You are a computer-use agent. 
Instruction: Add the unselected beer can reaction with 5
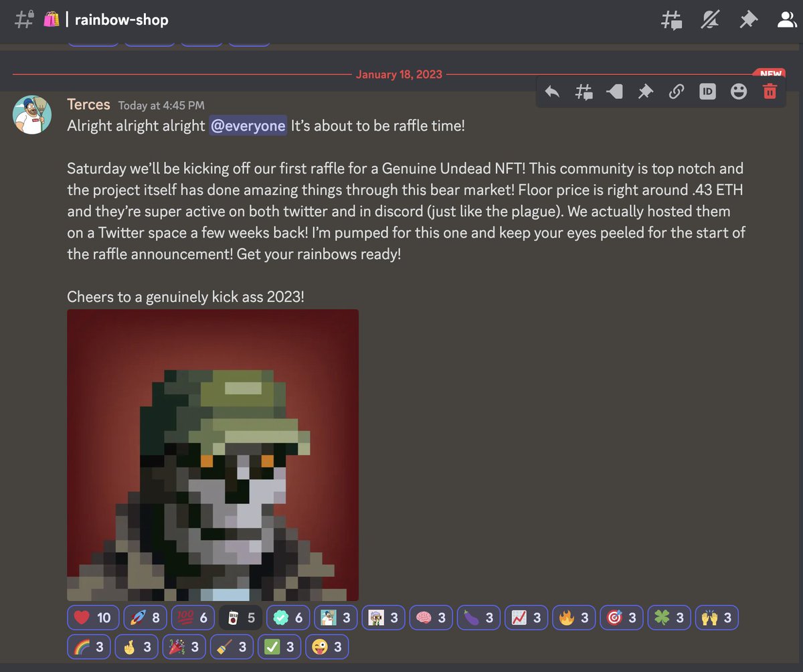point(240,618)
